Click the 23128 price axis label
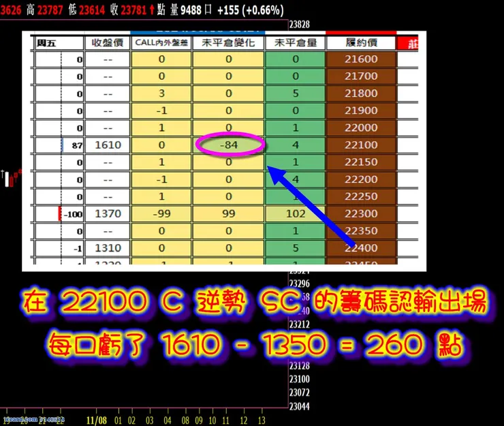Image resolution: width=504 pixels, height=426 pixels. [300, 366]
